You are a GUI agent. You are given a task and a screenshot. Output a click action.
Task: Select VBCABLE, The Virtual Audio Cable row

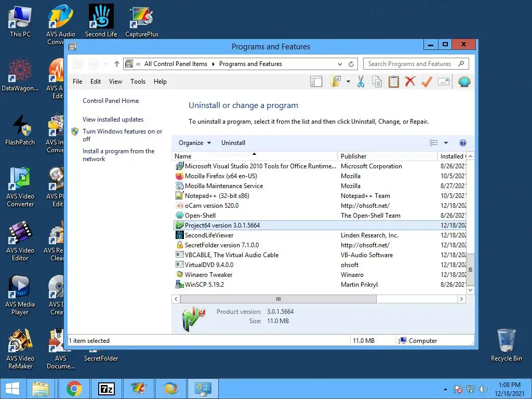[x=320, y=255]
